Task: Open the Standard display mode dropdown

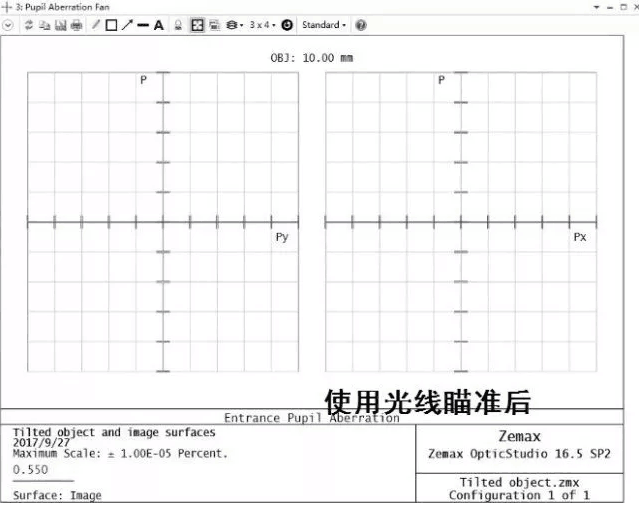Action: click(x=323, y=25)
